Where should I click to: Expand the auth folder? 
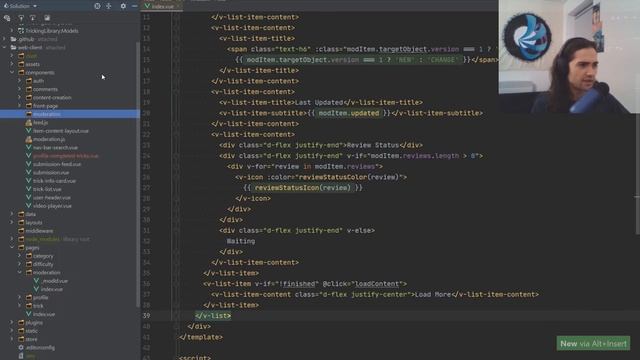[19, 81]
